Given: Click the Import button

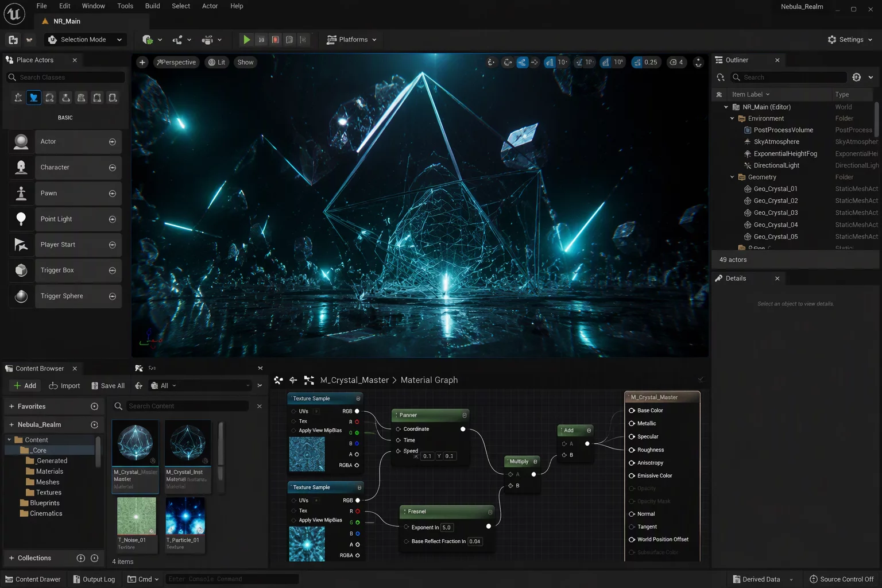Looking at the screenshot, I should 64,386.
